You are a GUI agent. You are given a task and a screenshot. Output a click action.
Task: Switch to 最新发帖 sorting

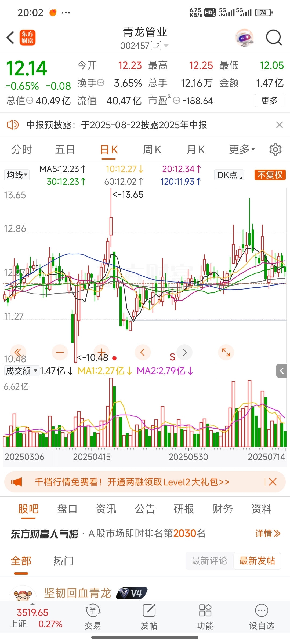point(257,561)
